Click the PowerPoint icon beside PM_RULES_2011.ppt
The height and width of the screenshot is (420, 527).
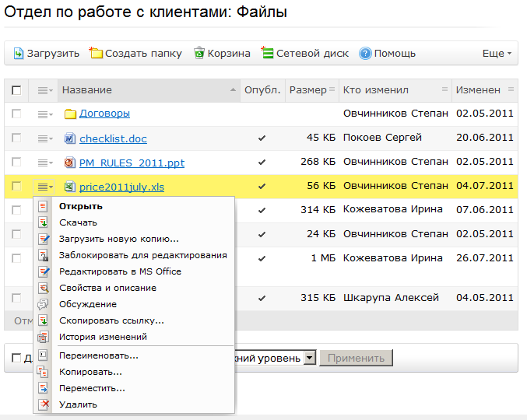tap(69, 163)
